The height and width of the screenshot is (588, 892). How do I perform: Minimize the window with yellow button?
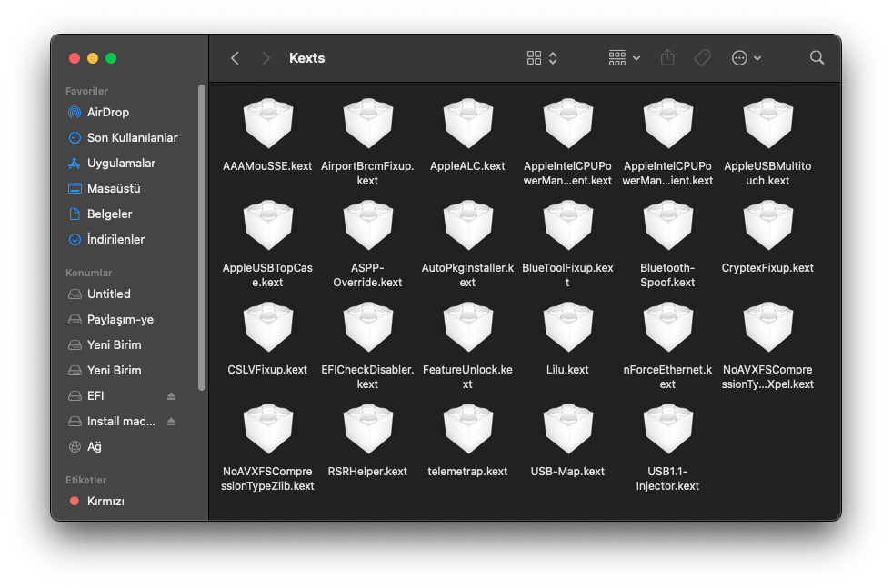pos(93,58)
